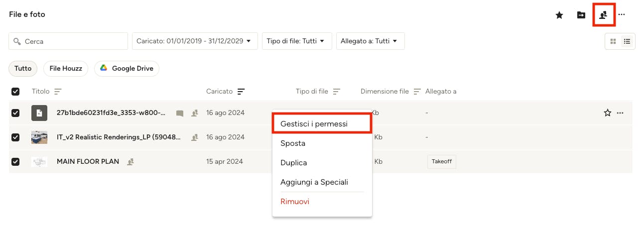The width and height of the screenshot is (644, 230).
Task: Uncheck the IT_v2 Realistic Renderings file
Action: (15, 137)
